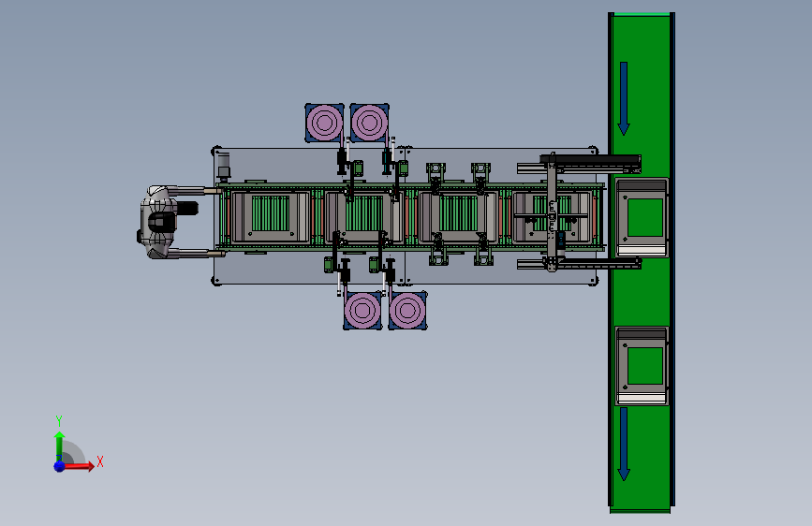
Task: Select the third pallet from the left
Action: click(458, 216)
